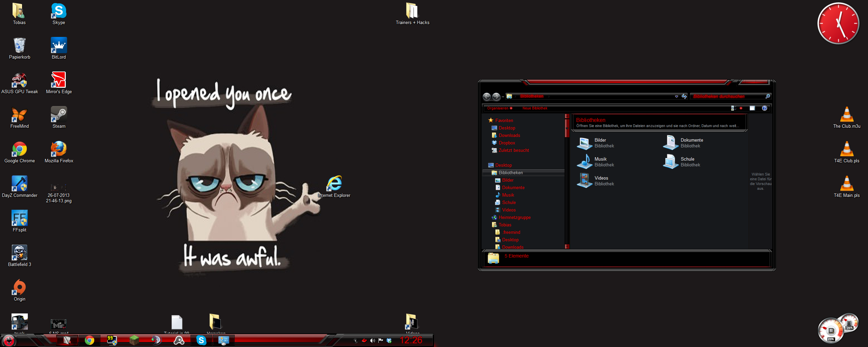The width and height of the screenshot is (868, 347).
Task: Open the Papierkorb recycle bin icon
Action: (19, 48)
